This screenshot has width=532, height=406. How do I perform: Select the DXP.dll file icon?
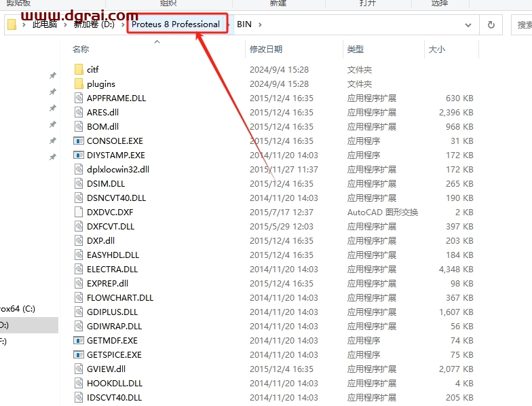coord(79,240)
